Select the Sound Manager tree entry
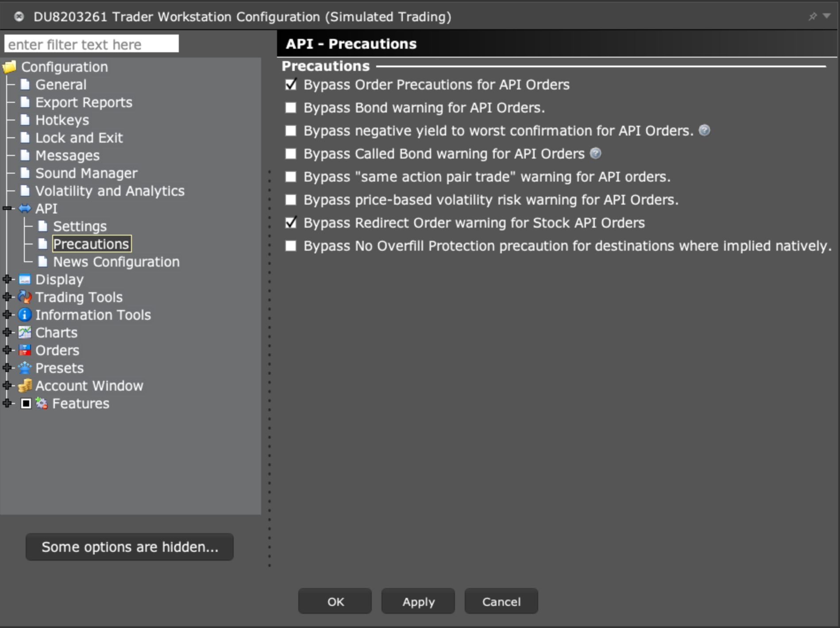 86,173
